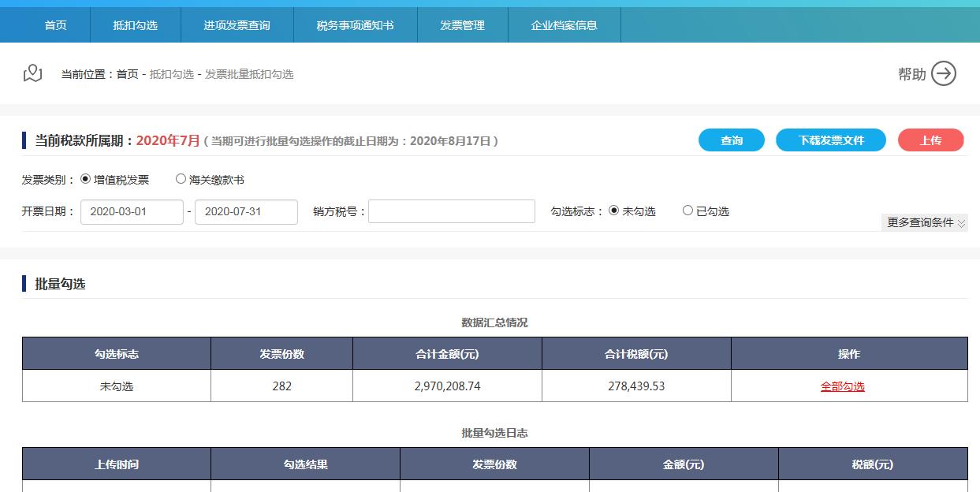The width and height of the screenshot is (980, 492).
Task: Expand the 更多查询条件 panel
Action: (923, 222)
